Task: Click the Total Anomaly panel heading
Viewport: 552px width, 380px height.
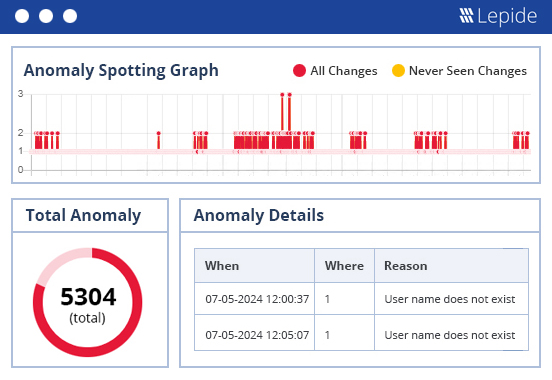Action: [83, 215]
